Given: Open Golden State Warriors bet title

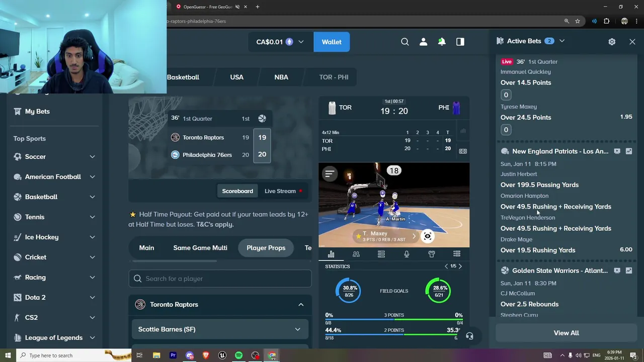Looking at the screenshot, I should coord(560,270).
